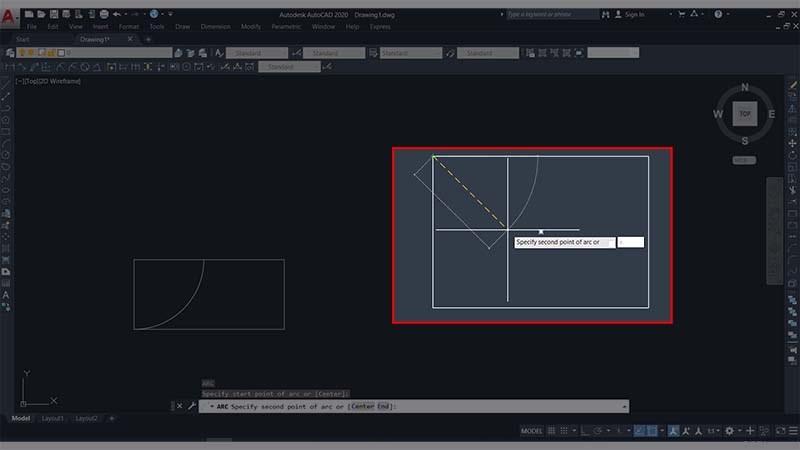Toggle Snap mode in status bar
This screenshot has width=800, height=450.
click(564, 431)
